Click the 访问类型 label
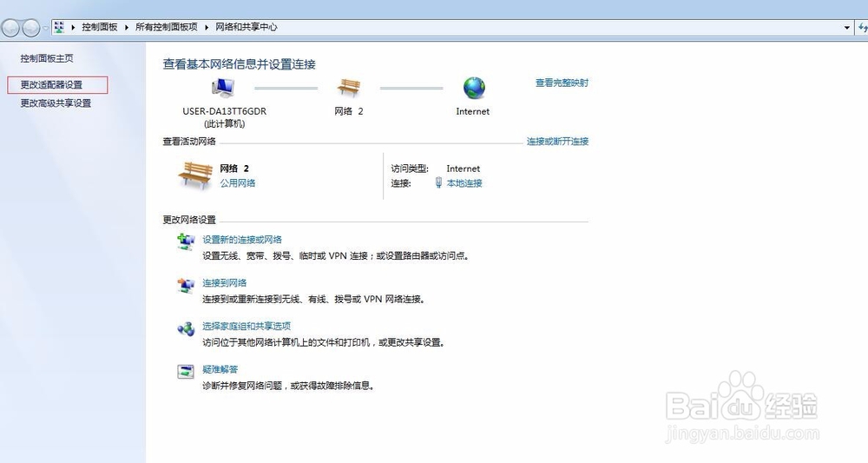 tap(410, 169)
